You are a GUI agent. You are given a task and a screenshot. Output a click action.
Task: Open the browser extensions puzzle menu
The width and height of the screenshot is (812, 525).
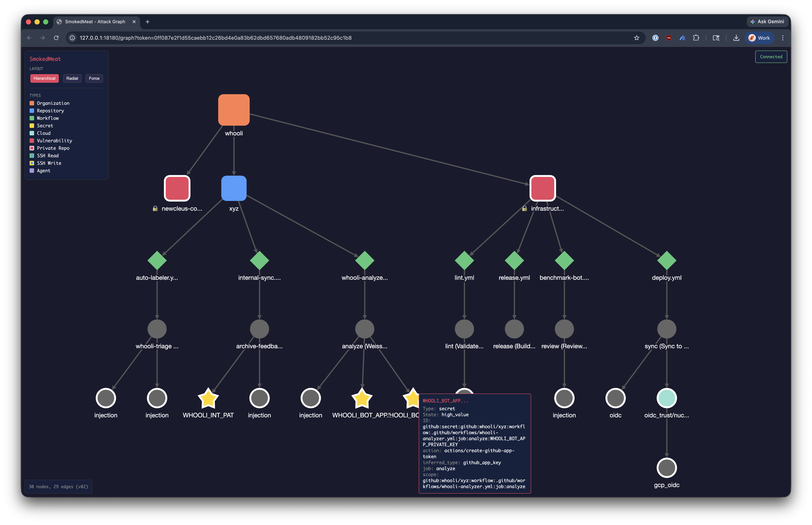(696, 38)
